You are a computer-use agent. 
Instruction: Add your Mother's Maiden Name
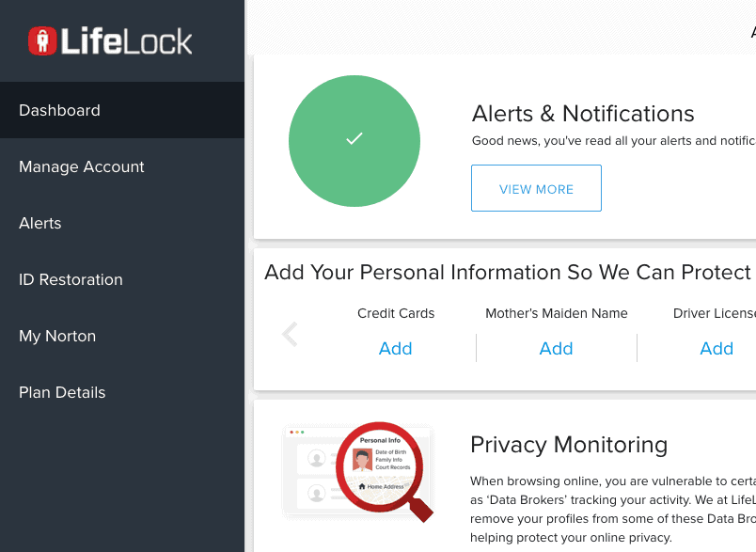[x=556, y=348]
